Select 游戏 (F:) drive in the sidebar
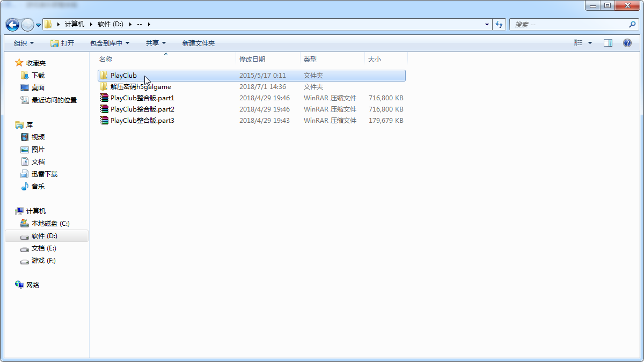 (43, 261)
